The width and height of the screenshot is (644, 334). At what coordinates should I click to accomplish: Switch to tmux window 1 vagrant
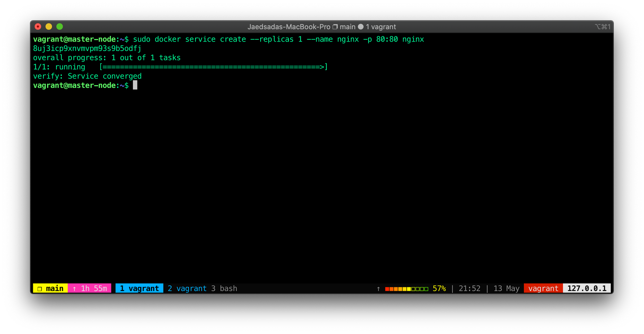(x=139, y=288)
